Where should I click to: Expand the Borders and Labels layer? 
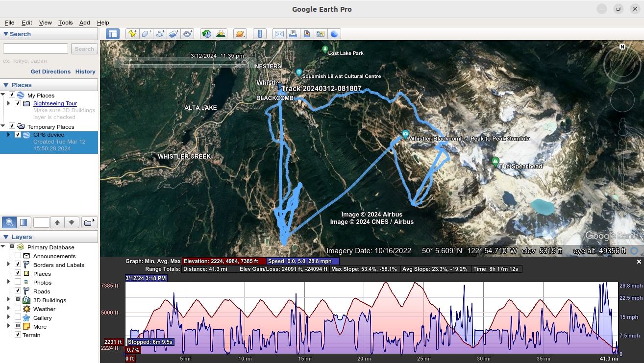point(8,265)
